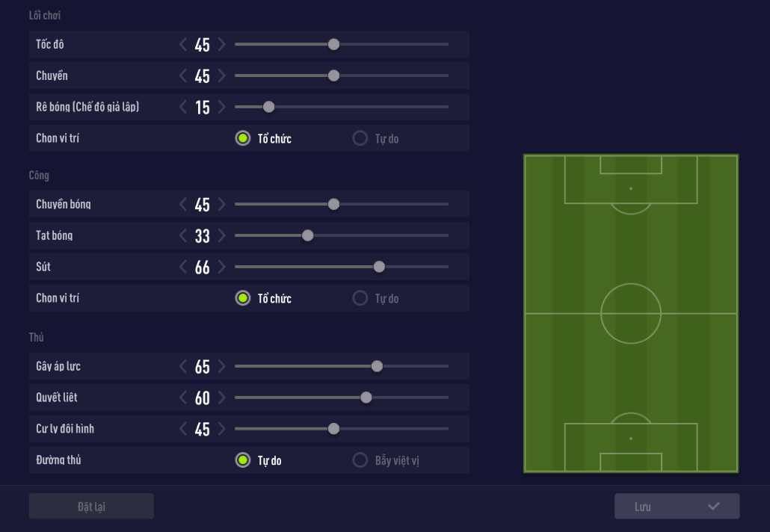Click the Sút slider handle
Viewport: 770px width, 532px height.
(379, 267)
